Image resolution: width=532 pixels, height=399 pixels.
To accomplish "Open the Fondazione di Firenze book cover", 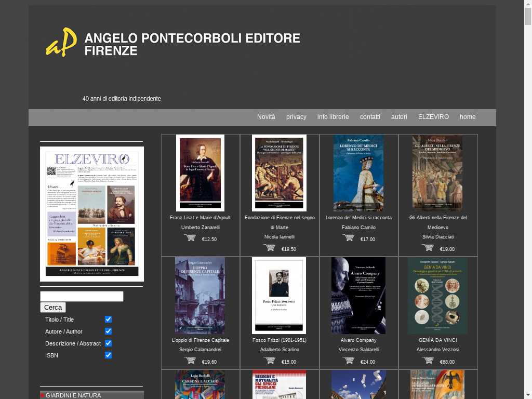I will [x=279, y=173].
